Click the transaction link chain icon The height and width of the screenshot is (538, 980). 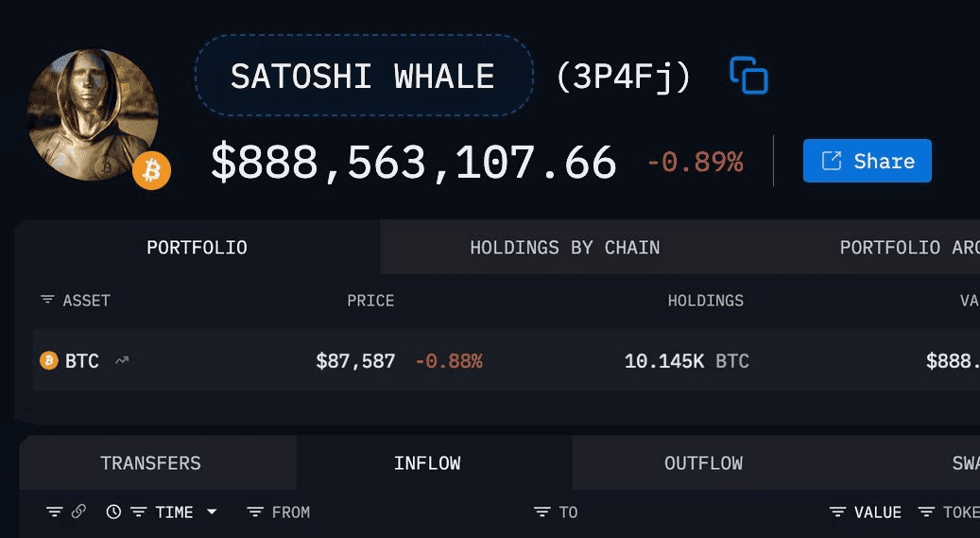pyautogui.click(x=78, y=512)
